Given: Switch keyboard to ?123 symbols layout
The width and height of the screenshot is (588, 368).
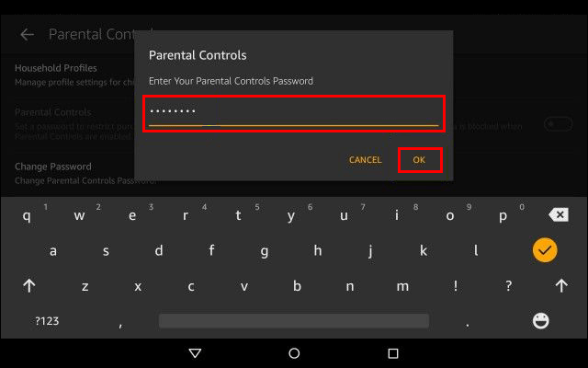Looking at the screenshot, I should (47, 321).
